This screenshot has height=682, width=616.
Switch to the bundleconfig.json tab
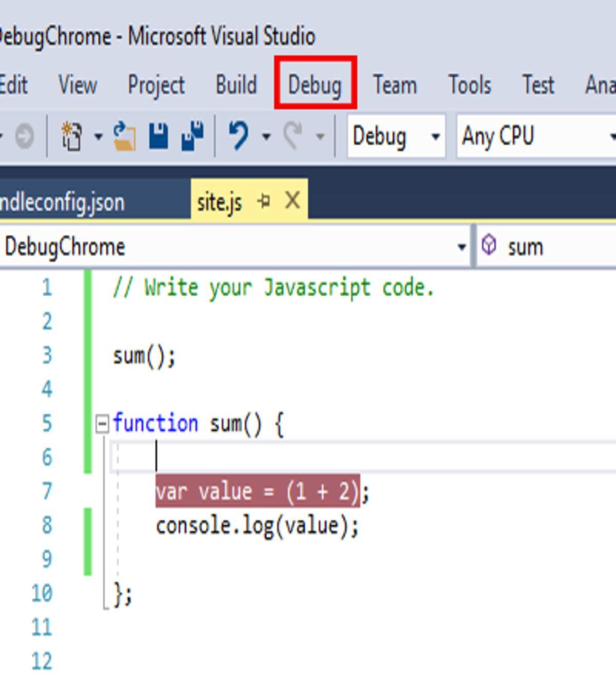coord(62,201)
